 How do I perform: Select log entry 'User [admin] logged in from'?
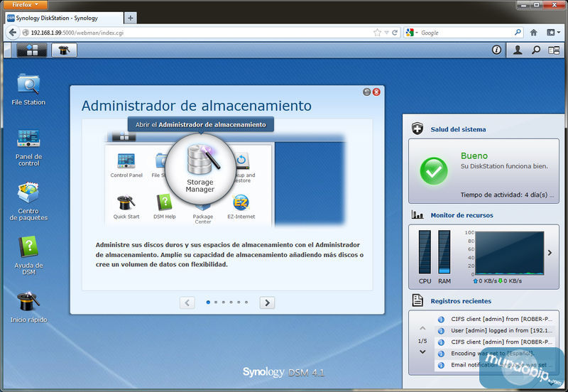tap(494, 330)
